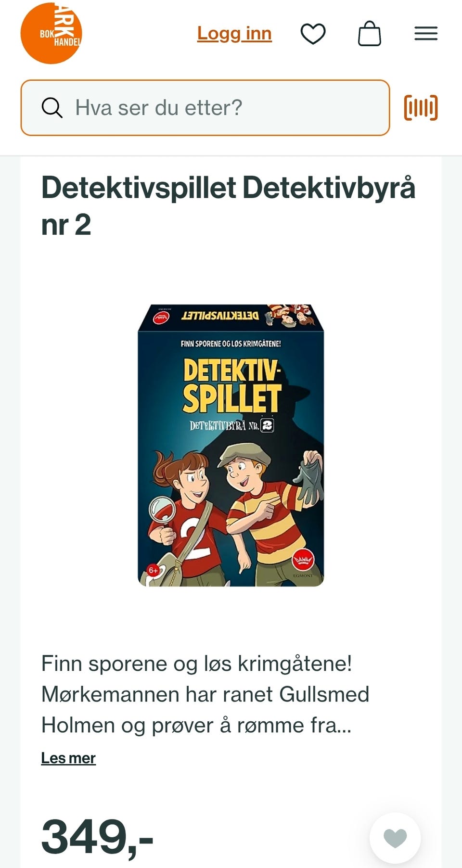Screen dimensions: 462x868
Task: Expand description with Les mer
Action: [68, 758]
